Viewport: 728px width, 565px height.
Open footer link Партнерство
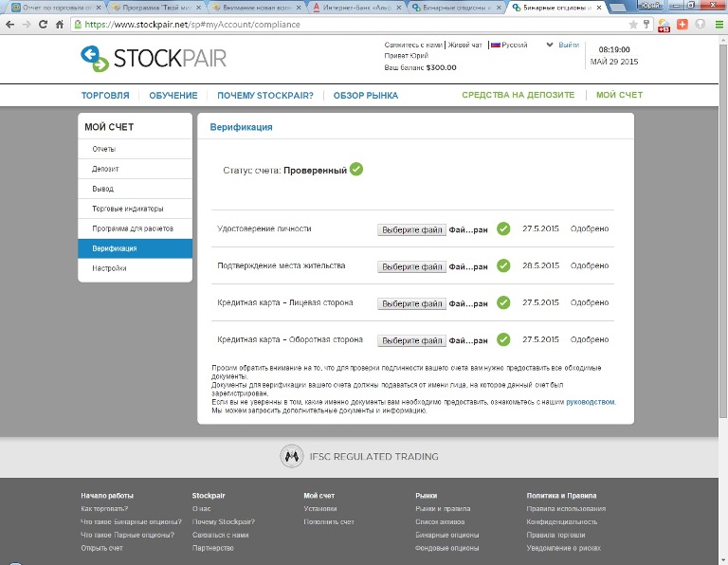[213, 548]
